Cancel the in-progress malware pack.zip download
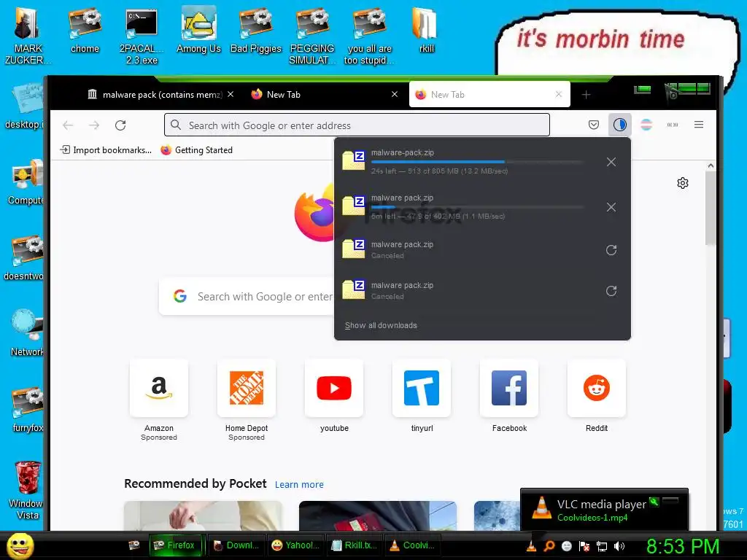The image size is (747, 560). [x=611, y=207]
